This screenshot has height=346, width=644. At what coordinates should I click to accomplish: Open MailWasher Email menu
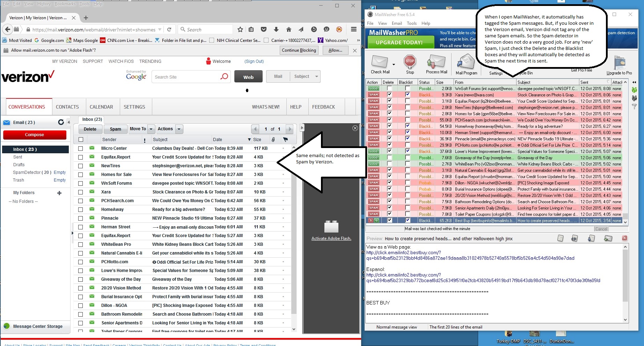coord(397,23)
